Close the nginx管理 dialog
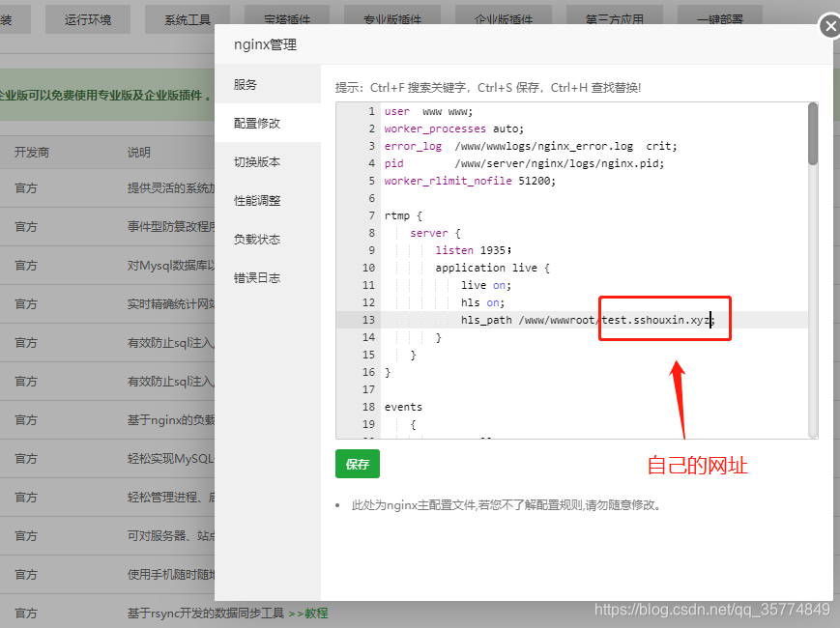Screen dimensions: 840x628 pyautogui.click(x=830, y=26)
